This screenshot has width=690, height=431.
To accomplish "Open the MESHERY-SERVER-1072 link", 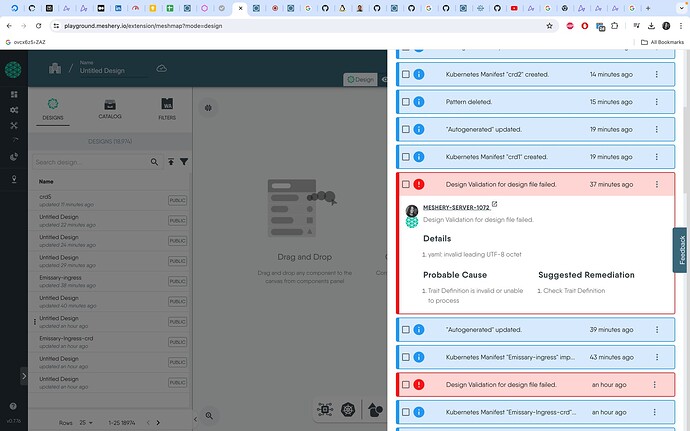I will (456, 207).
